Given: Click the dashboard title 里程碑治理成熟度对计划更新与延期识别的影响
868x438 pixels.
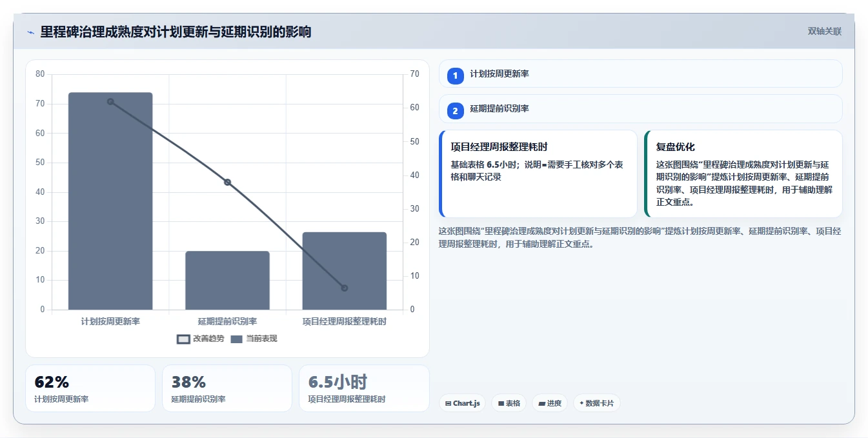Looking at the screenshot, I should coord(176,32).
